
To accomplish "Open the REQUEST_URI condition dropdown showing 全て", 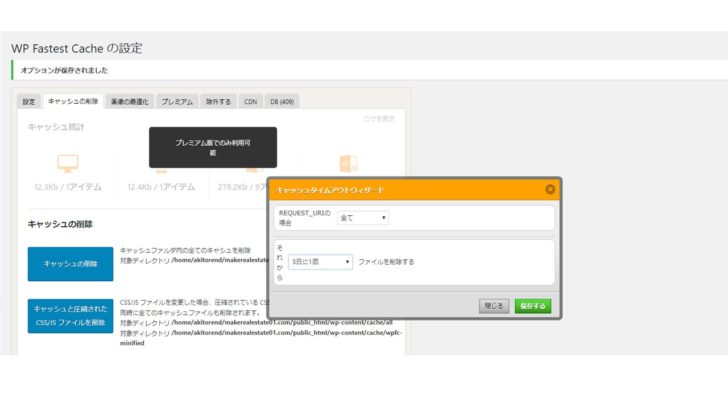I will 363,217.
